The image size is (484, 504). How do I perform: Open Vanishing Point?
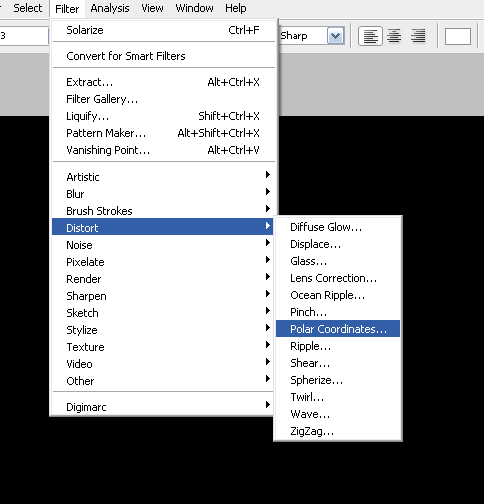pos(163,150)
